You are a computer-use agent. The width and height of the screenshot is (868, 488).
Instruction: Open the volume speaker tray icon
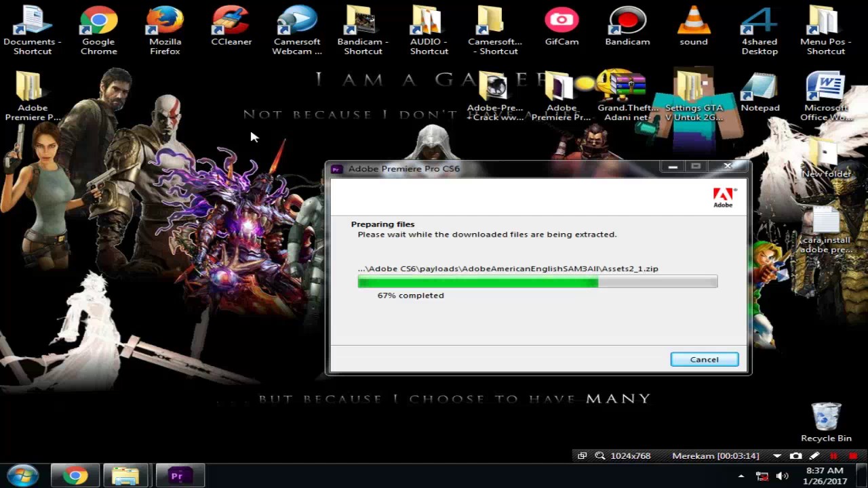(x=782, y=476)
